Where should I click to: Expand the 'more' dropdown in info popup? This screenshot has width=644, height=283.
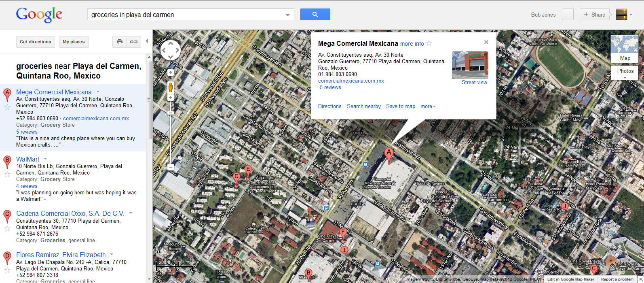428,106
